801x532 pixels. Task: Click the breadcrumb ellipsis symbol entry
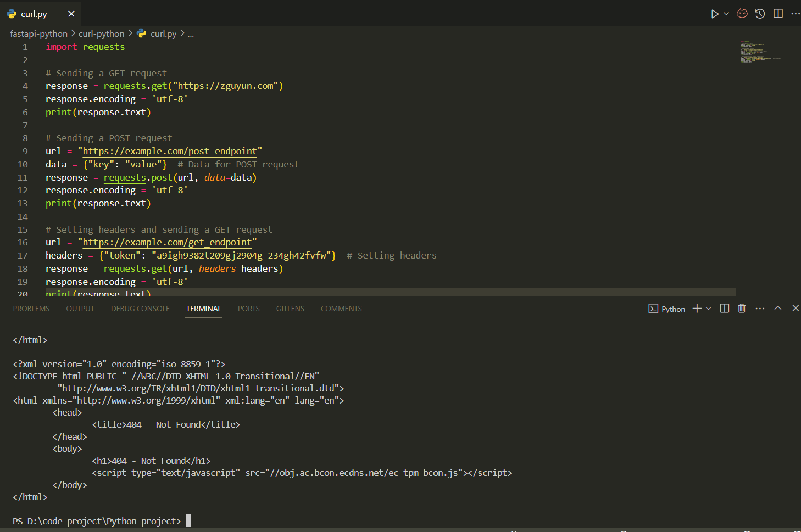click(191, 34)
